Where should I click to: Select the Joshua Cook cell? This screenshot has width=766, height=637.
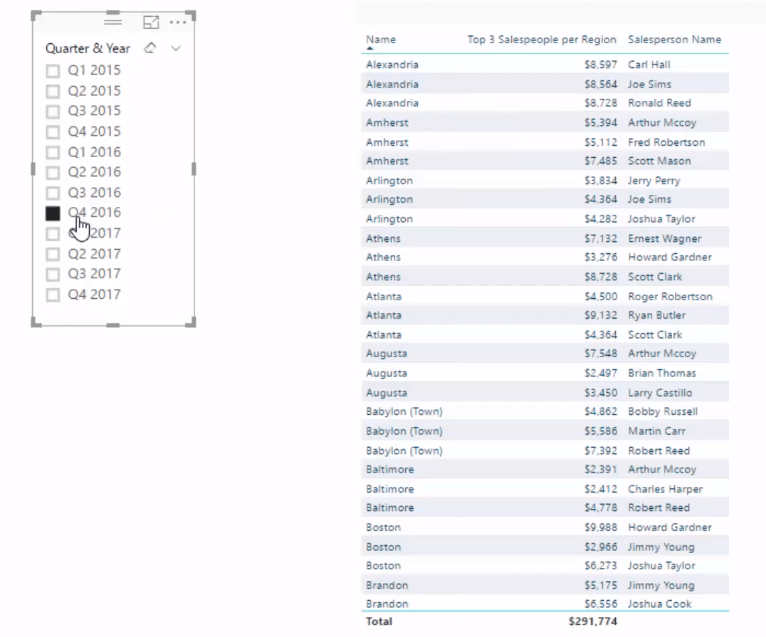click(x=660, y=604)
